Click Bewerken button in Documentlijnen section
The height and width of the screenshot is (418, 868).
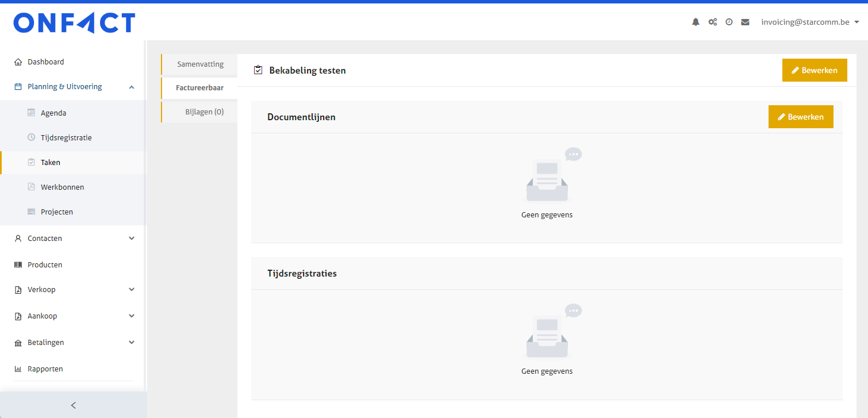pos(800,117)
